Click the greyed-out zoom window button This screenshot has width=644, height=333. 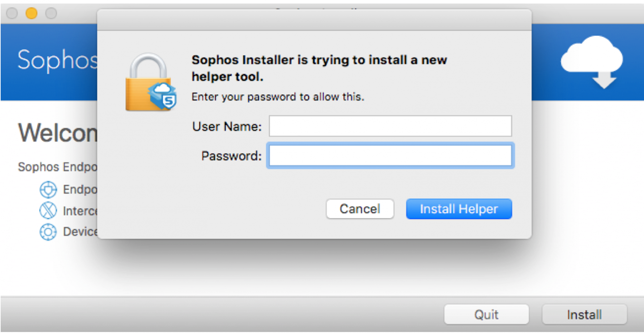coord(51,13)
